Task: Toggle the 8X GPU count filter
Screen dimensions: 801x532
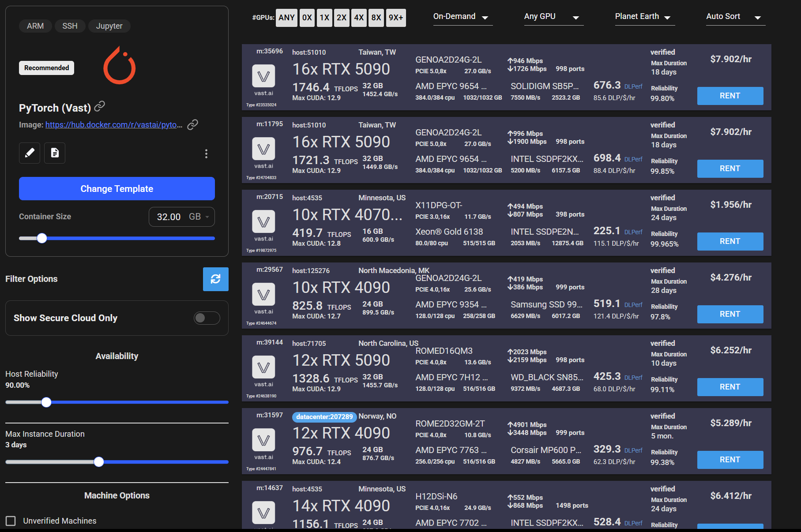Action: pyautogui.click(x=376, y=18)
